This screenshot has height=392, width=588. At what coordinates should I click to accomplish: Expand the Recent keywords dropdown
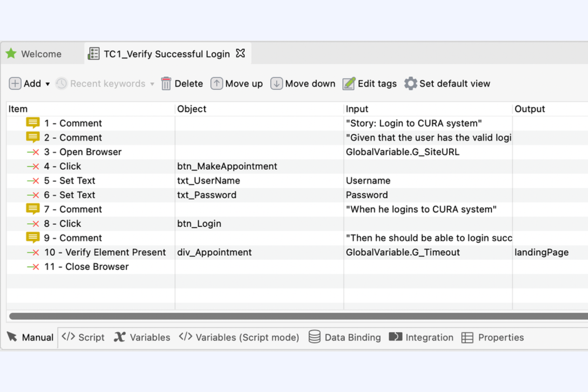[x=152, y=84]
